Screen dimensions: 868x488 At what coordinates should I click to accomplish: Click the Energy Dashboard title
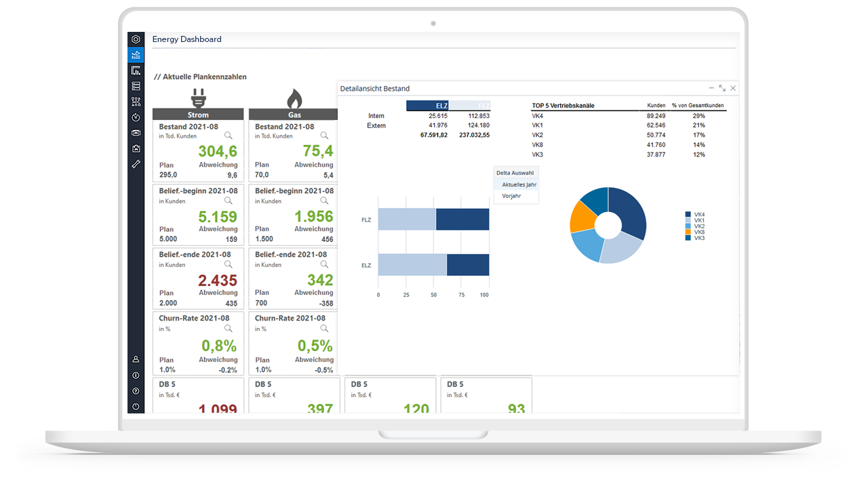tap(187, 39)
